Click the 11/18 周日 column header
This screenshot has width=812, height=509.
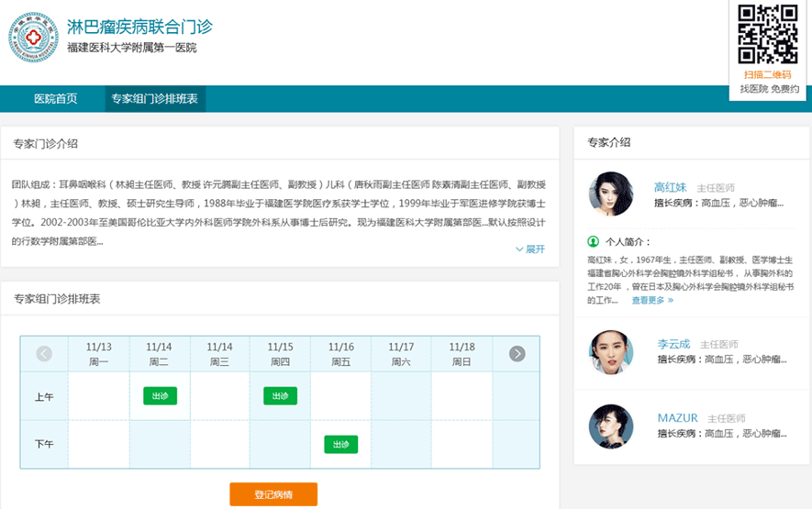(x=462, y=354)
